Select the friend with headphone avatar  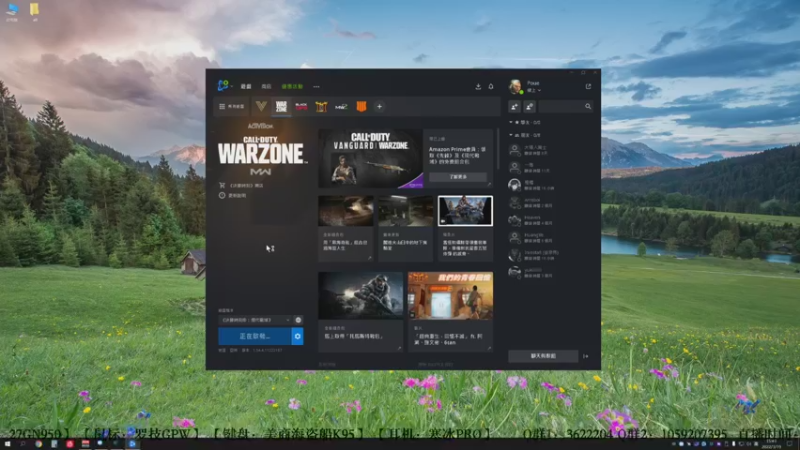pyautogui.click(x=550, y=185)
